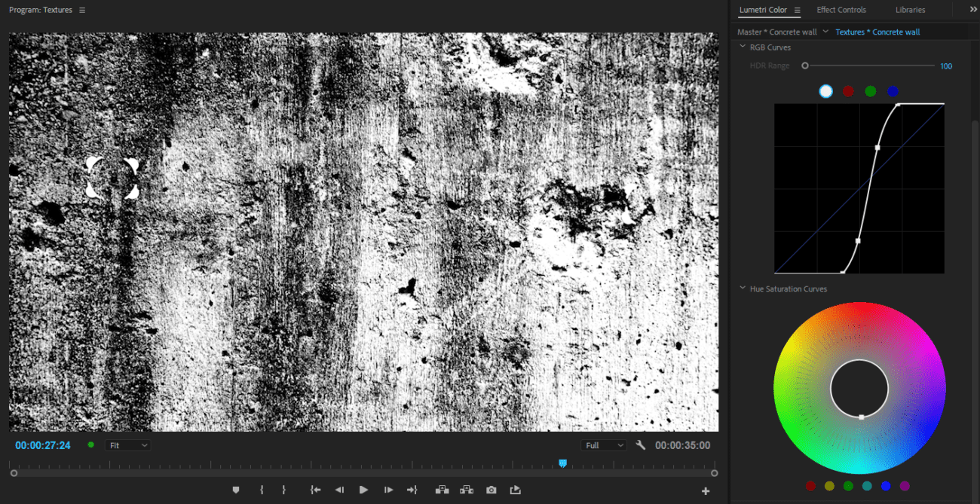The image size is (980, 504).
Task: Click the current timecode display
Action: coord(42,444)
